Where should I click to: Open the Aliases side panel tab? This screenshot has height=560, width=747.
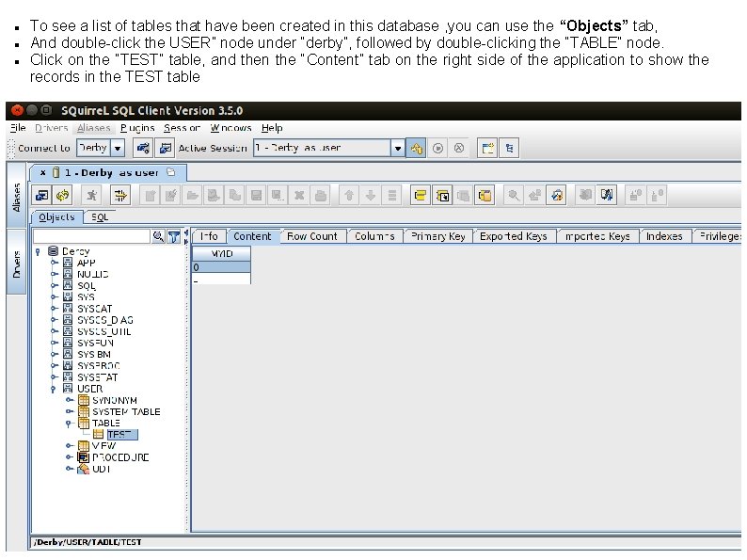16,197
